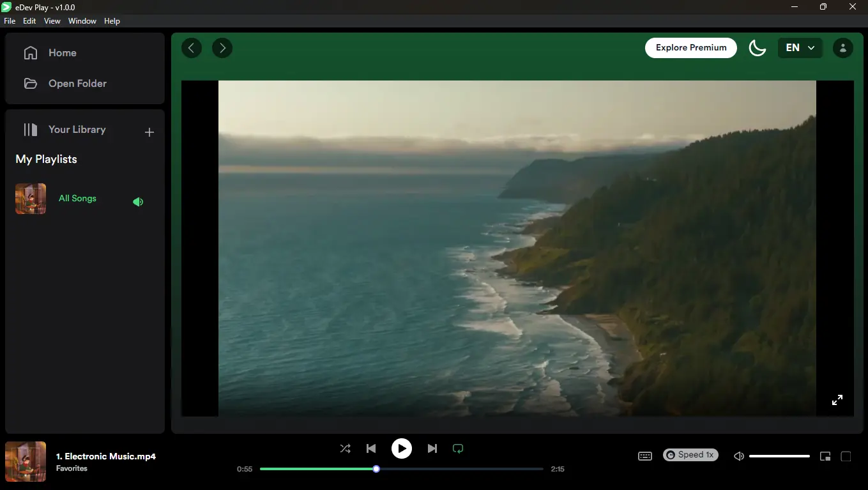Mute the volume speaker icon
Viewport: 868px width, 490px height.
click(739, 456)
